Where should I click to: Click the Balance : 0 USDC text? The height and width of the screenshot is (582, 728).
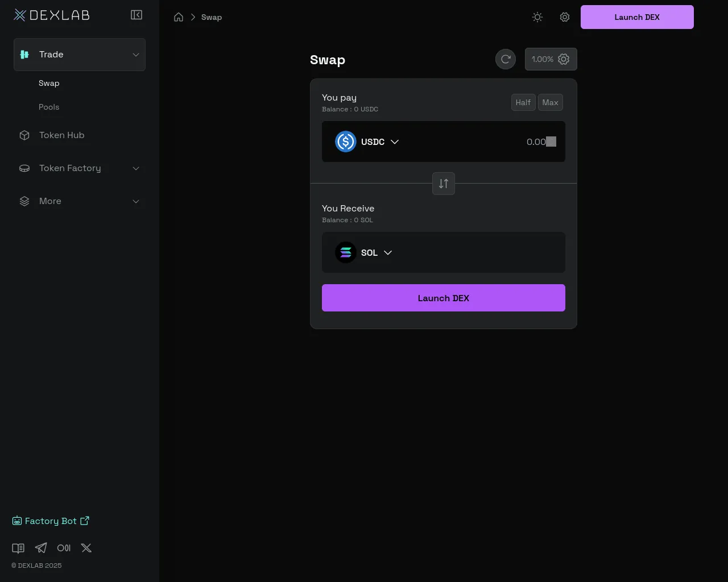(x=350, y=109)
